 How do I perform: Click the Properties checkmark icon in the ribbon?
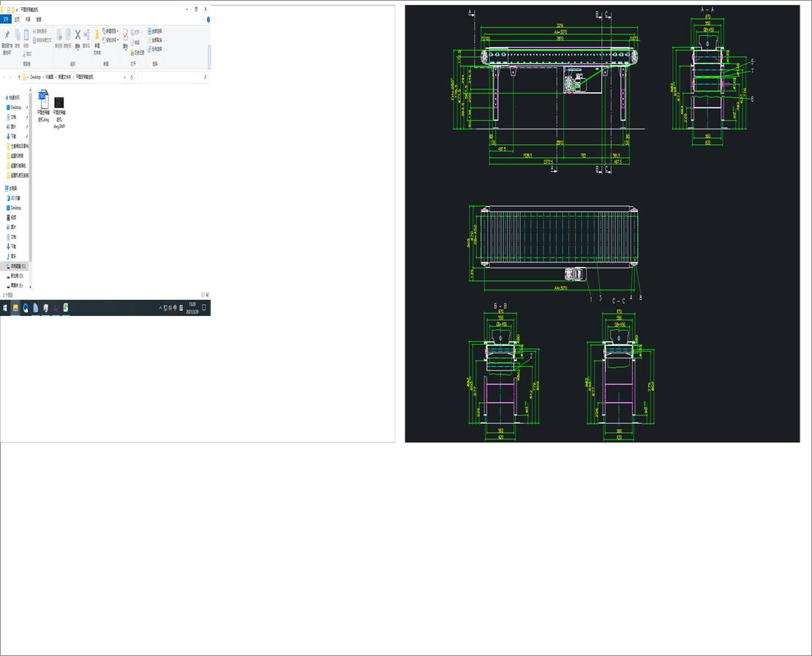pos(125,34)
